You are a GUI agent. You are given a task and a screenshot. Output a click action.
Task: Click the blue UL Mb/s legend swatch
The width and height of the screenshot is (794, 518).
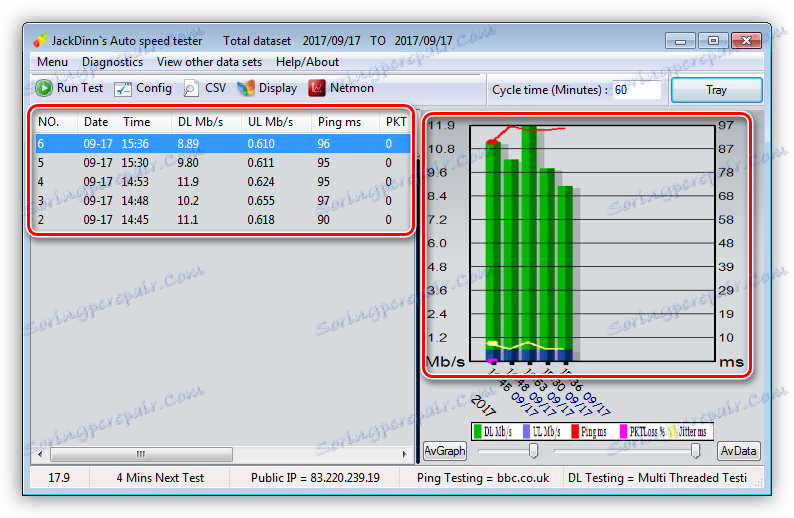tap(527, 431)
